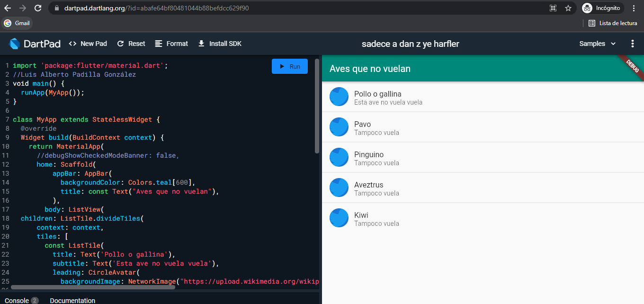
Task: Click the Format code icon
Action: click(158, 43)
